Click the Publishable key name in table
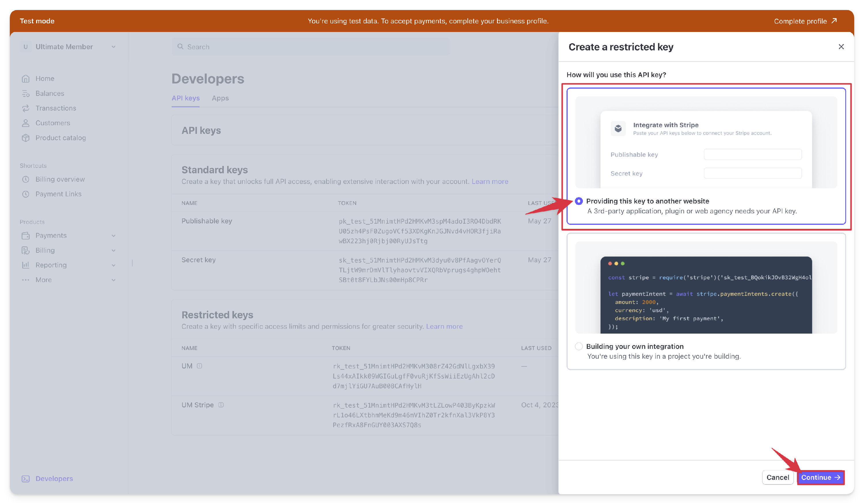The image size is (864, 504). tap(207, 221)
